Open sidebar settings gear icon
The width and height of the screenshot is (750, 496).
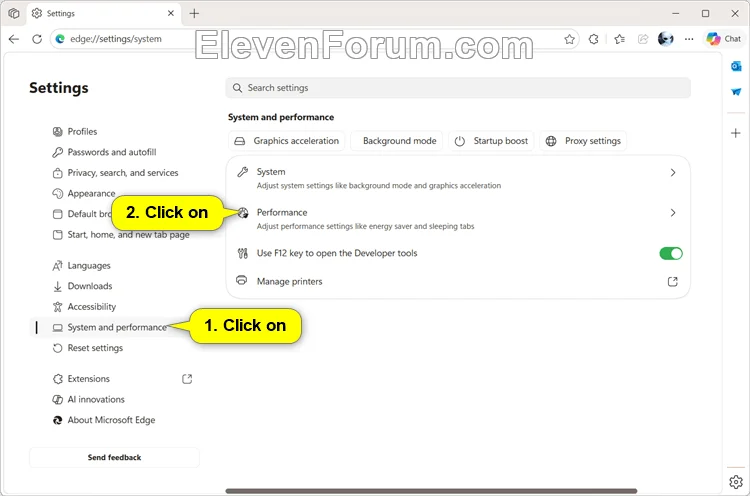point(736,482)
